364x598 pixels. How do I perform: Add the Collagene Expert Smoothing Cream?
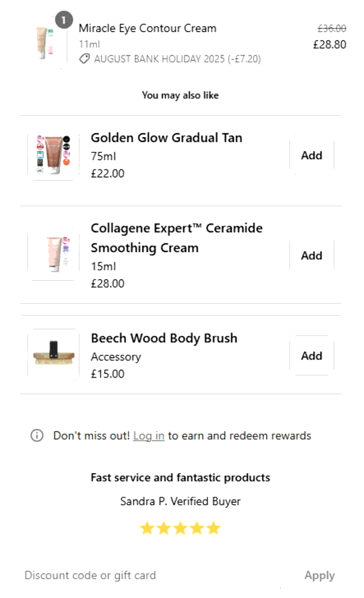click(x=311, y=255)
